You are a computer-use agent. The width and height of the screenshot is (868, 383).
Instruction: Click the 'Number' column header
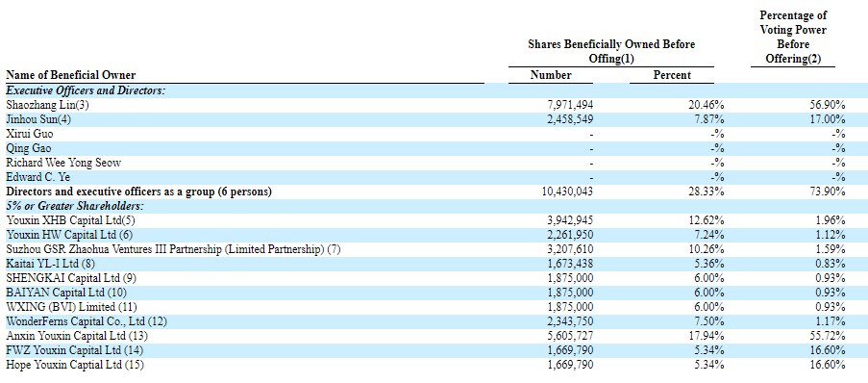click(x=551, y=75)
